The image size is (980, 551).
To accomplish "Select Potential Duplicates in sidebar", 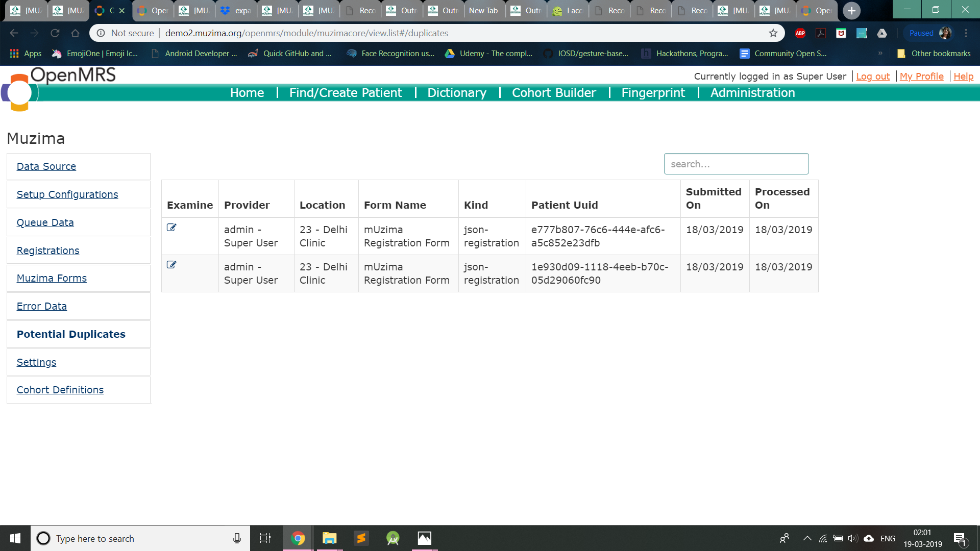I will click(71, 334).
